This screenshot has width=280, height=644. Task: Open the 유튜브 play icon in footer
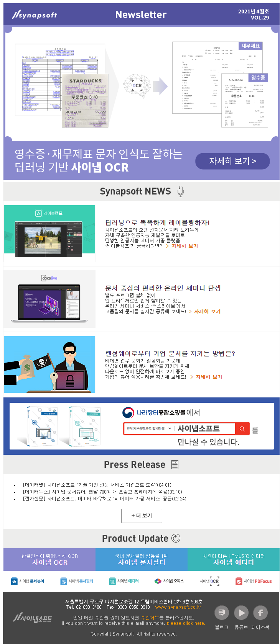(x=241, y=613)
